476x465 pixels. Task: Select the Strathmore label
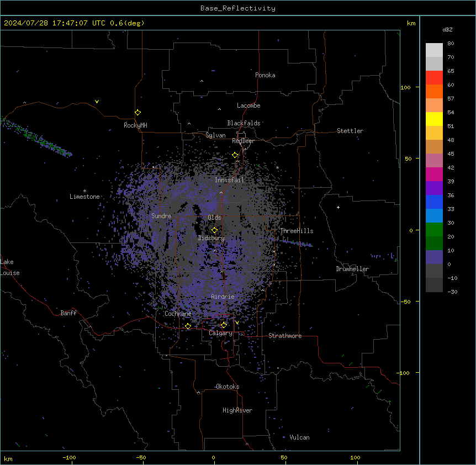285,336
